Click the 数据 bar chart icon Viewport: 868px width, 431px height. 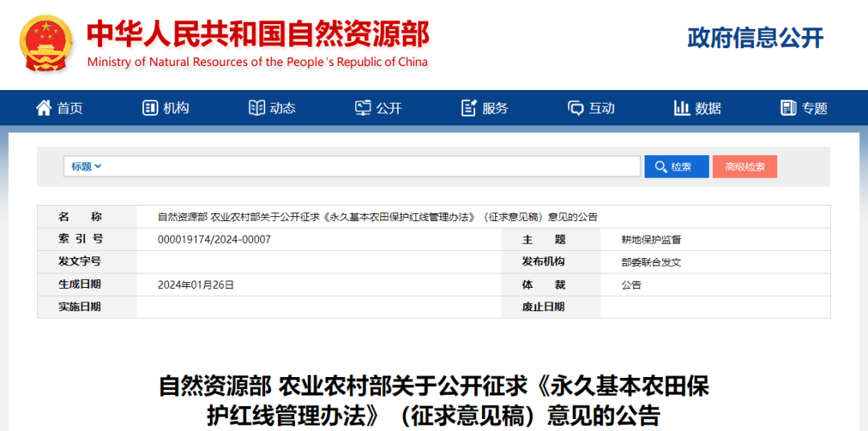tap(682, 108)
